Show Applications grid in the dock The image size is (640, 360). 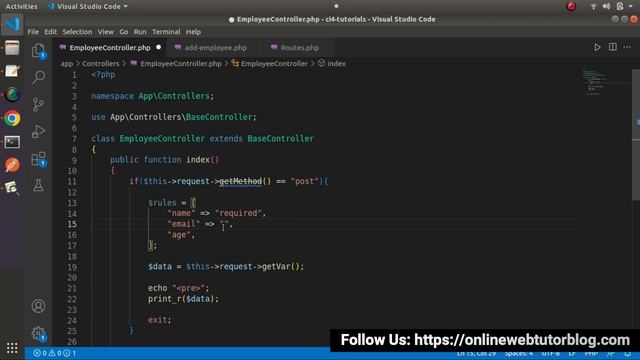(x=12, y=348)
